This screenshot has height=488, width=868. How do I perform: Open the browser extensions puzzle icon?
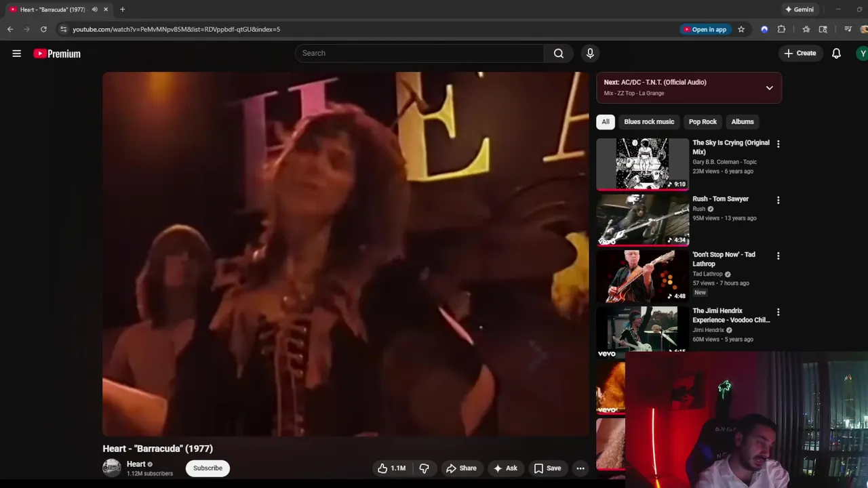(781, 29)
